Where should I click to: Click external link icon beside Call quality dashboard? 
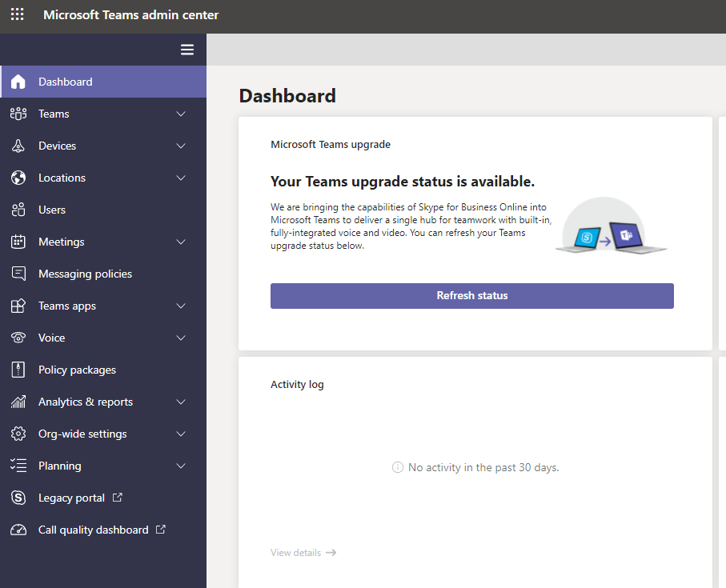tap(161, 530)
